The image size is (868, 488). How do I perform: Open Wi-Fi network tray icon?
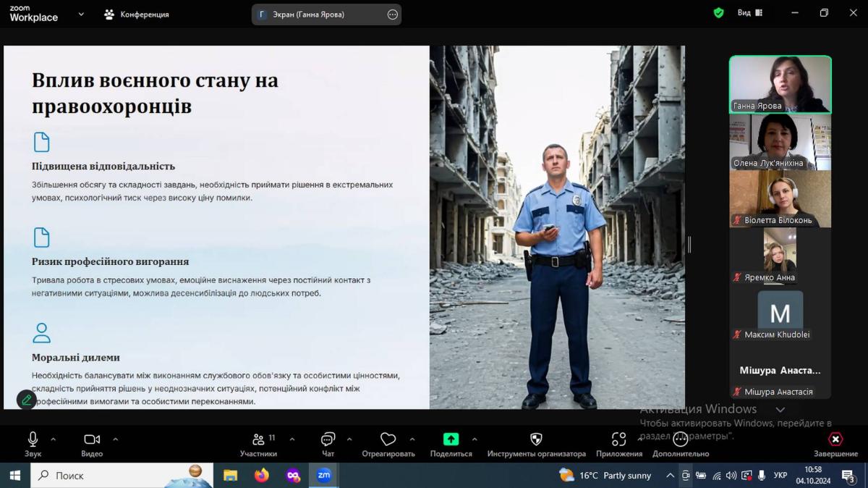717,476
